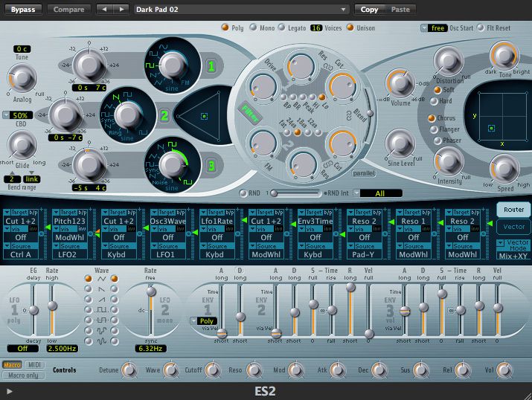The height and width of the screenshot is (400, 532).
Task: Click the filter Drive knob
Action: point(263,87)
